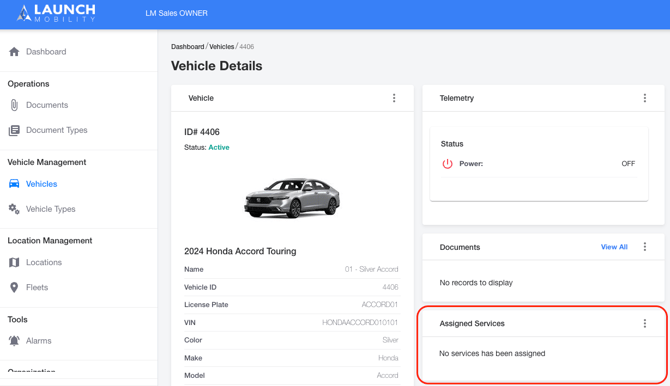Click the Power OFF value
This screenshot has width=670, height=386.
click(x=628, y=163)
